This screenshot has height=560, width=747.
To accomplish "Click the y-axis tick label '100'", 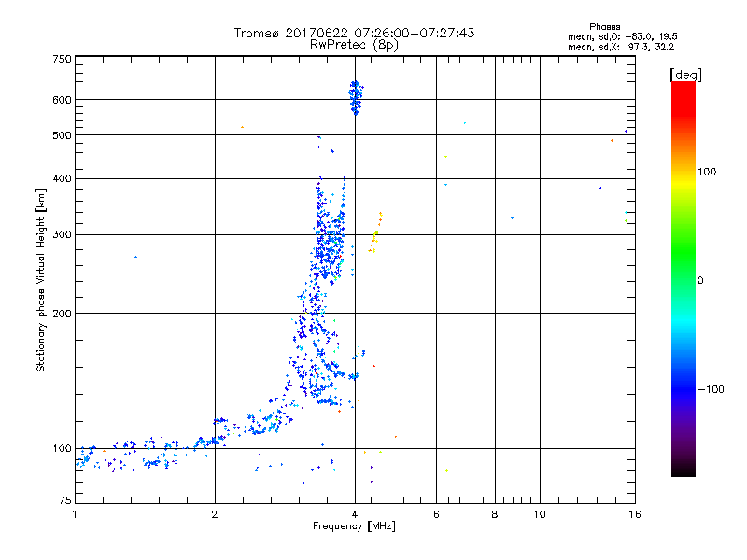I will (x=62, y=448).
